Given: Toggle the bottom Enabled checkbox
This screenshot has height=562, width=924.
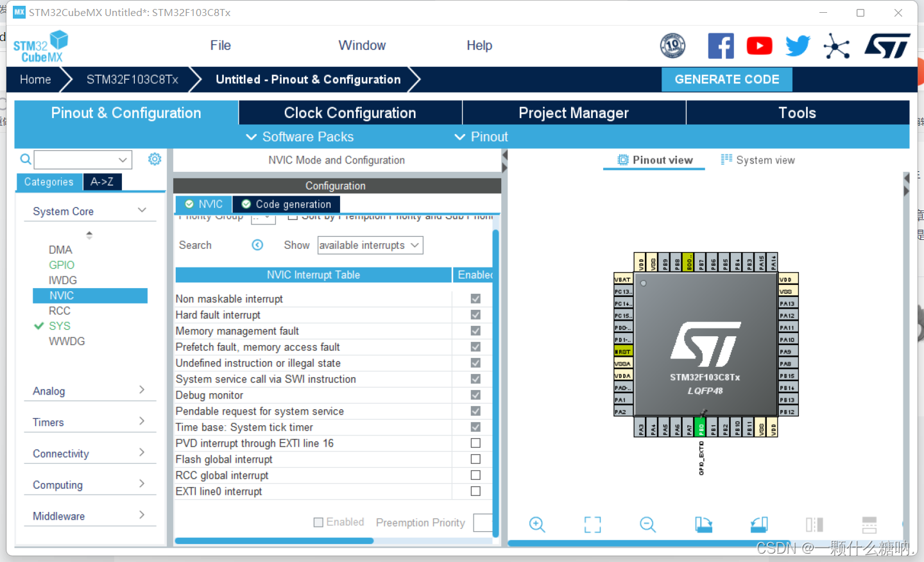Looking at the screenshot, I should 318,522.
